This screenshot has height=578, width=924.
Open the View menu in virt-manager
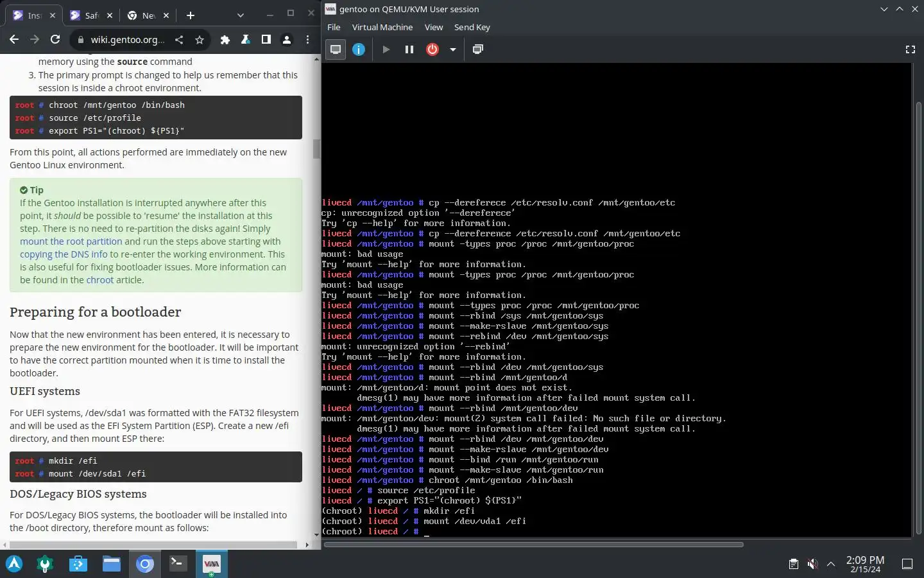(x=434, y=27)
